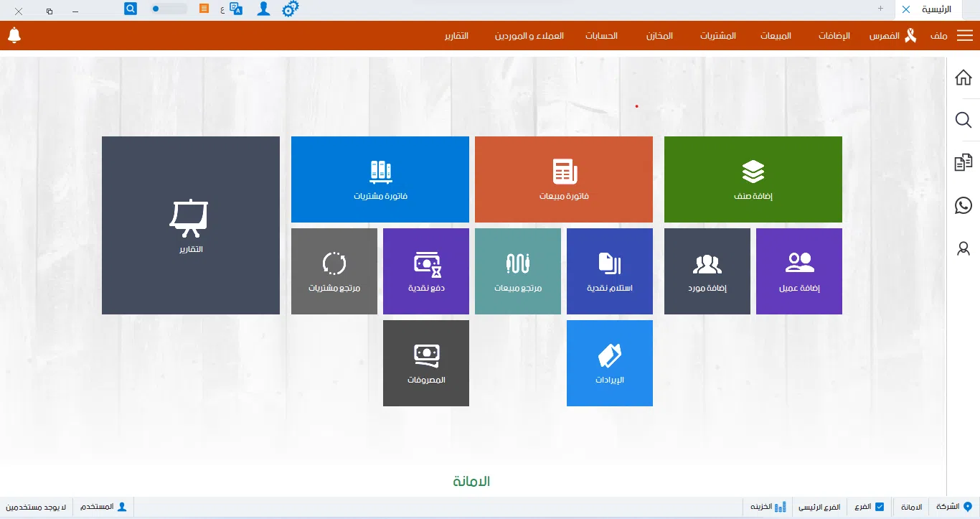This screenshot has width=980, height=519.
Task: Click the home icon in sidebar
Action: pyautogui.click(x=963, y=78)
